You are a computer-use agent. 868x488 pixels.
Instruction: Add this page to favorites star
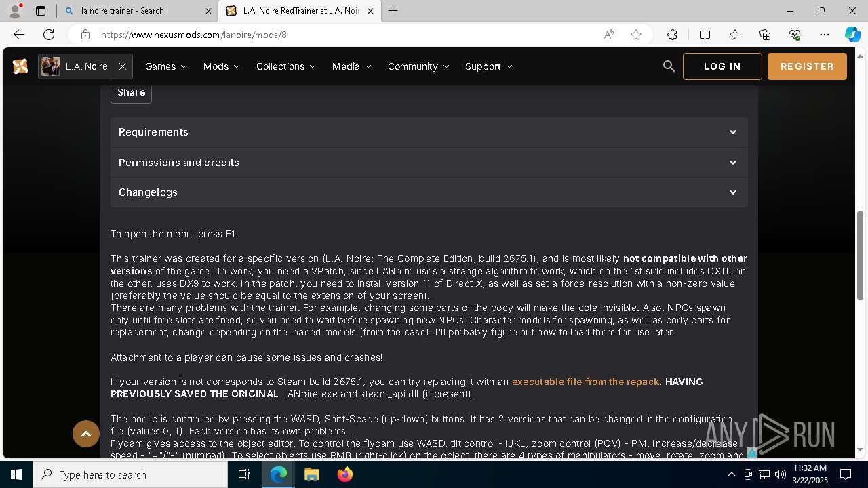pyautogui.click(x=636, y=35)
